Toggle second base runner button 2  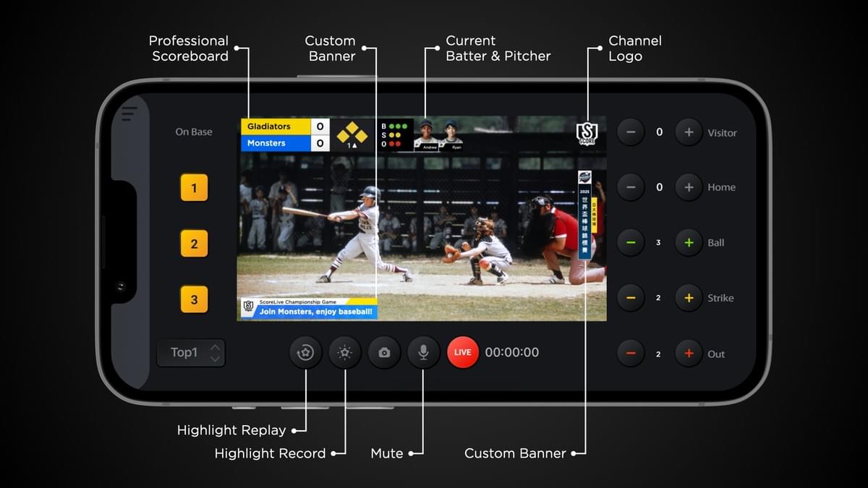point(194,244)
